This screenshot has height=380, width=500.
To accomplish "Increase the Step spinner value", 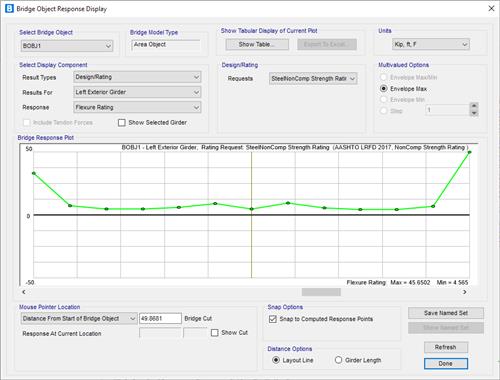I will click(474, 106).
